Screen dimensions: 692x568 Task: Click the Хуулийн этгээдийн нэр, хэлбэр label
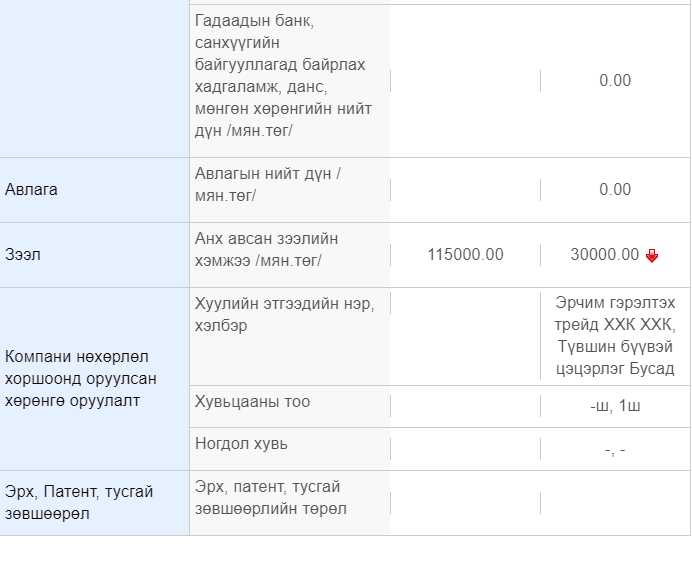[284, 315]
